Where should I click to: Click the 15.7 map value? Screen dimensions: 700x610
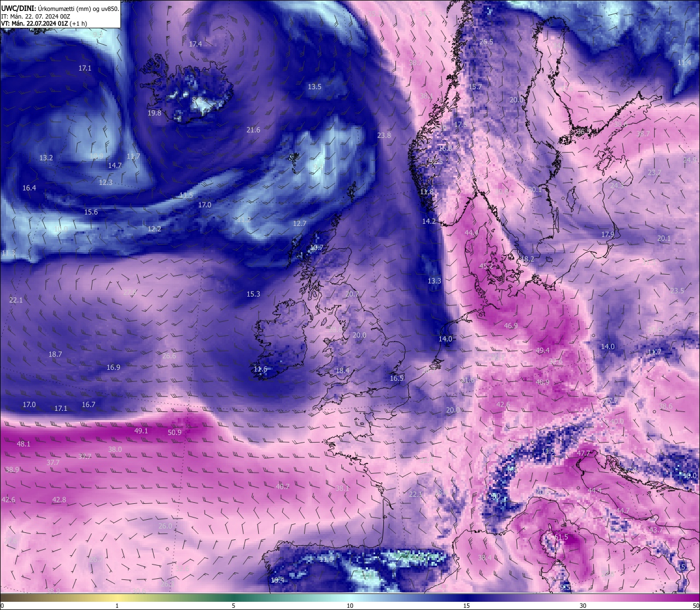(475, 87)
